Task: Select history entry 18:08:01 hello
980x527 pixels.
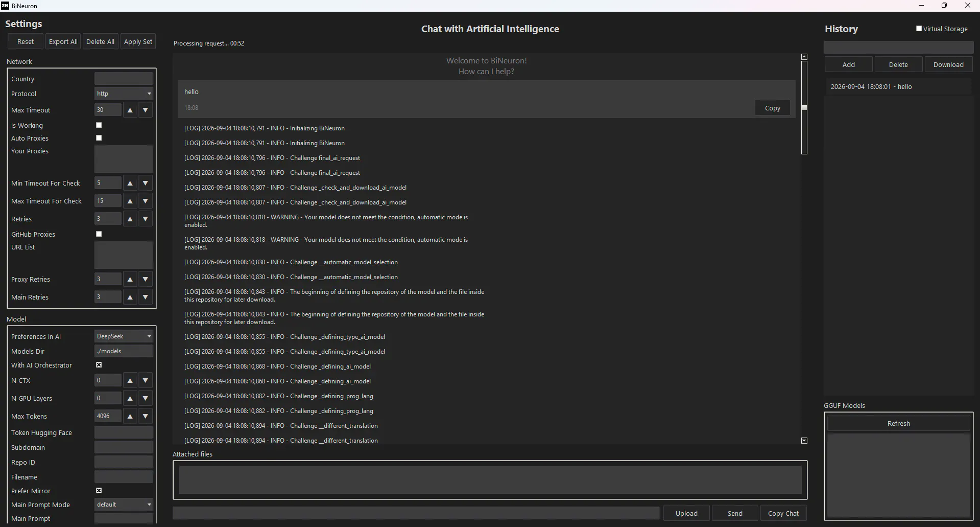Action: pyautogui.click(x=898, y=86)
